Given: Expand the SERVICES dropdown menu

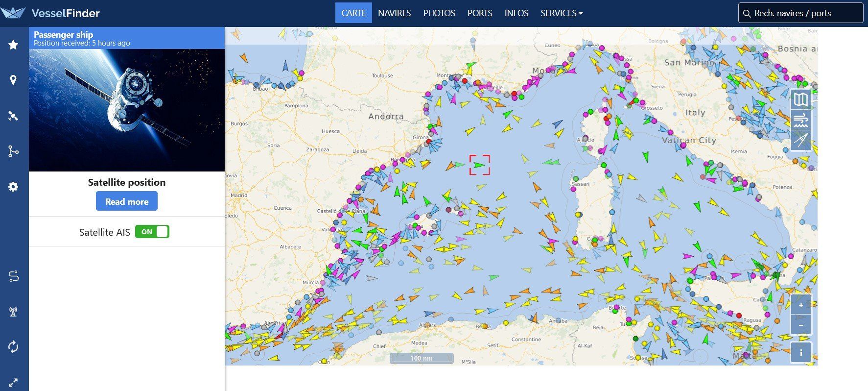Looking at the screenshot, I should coord(562,13).
